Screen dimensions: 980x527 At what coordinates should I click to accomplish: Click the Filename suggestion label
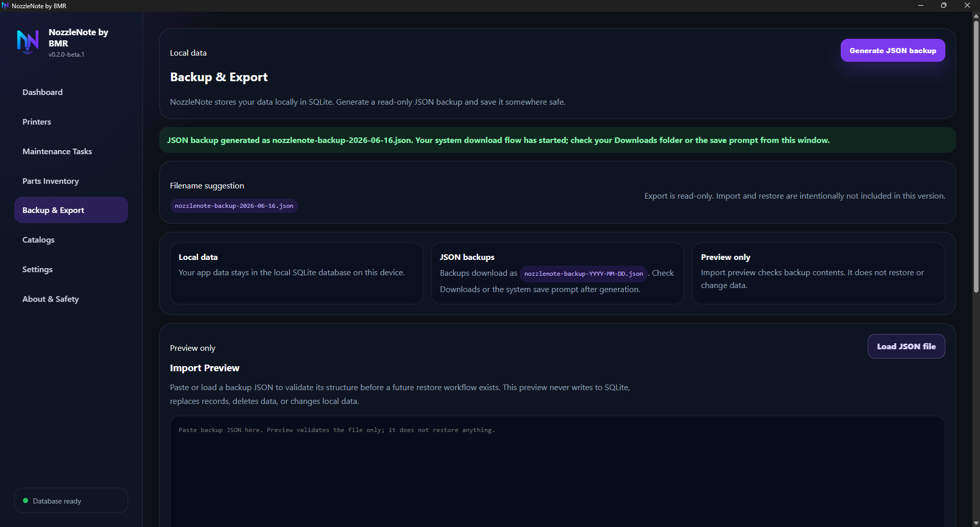[207, 185]
